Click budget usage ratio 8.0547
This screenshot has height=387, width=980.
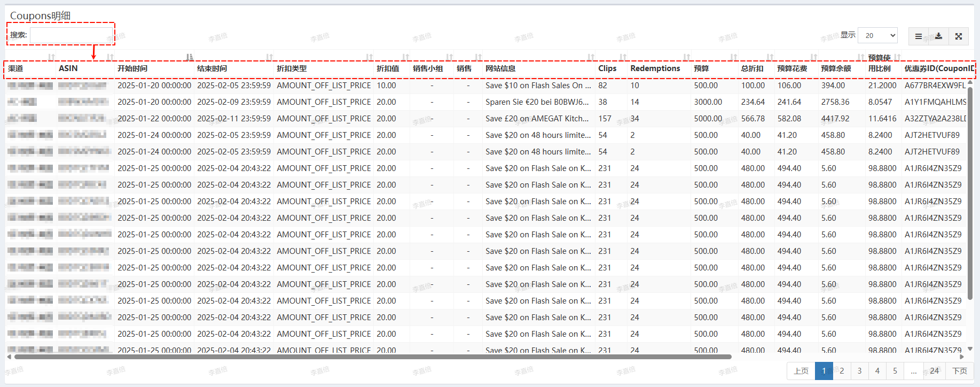(x=880, y=102)
